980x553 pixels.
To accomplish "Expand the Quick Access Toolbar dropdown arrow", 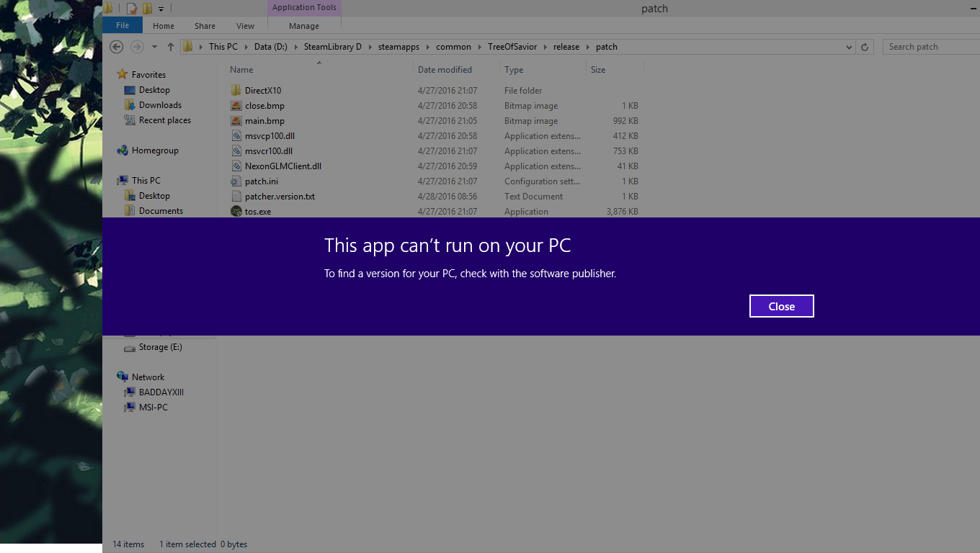I will [x=161, y=9].
